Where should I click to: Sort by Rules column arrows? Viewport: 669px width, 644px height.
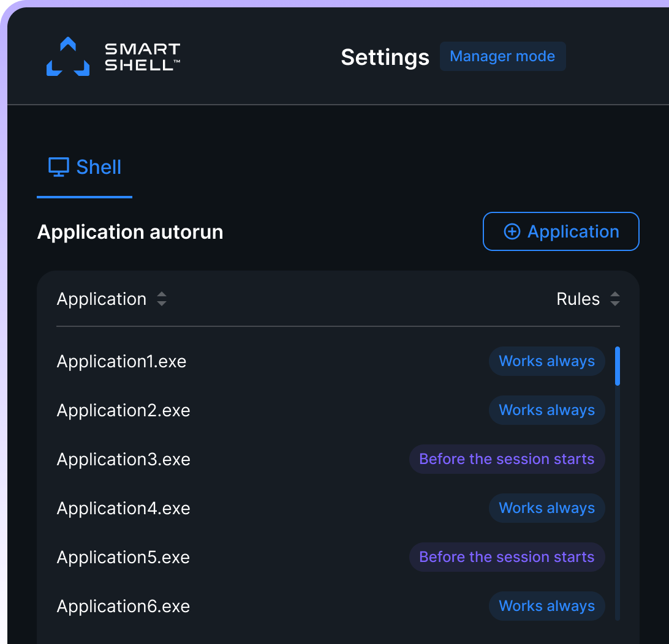click(614, 299)
